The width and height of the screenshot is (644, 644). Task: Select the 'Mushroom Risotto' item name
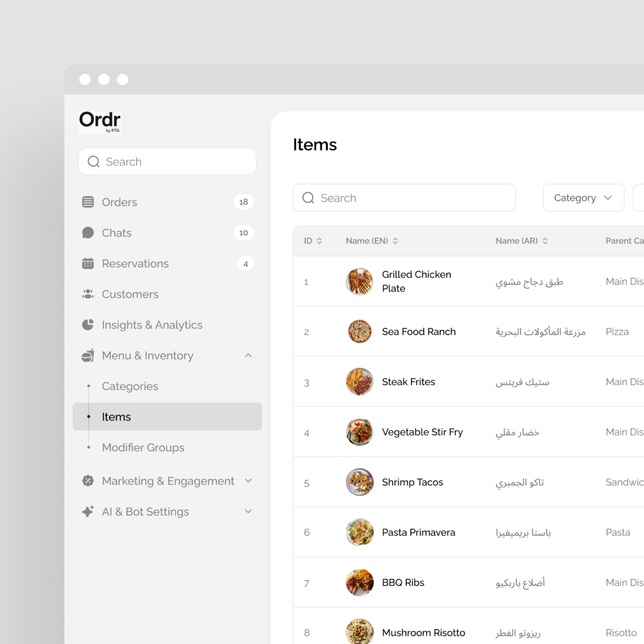[424, 632]
